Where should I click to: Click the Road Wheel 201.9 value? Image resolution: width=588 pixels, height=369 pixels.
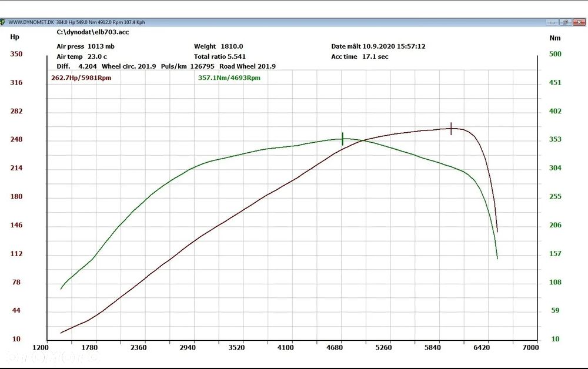(x=248, y=66)
